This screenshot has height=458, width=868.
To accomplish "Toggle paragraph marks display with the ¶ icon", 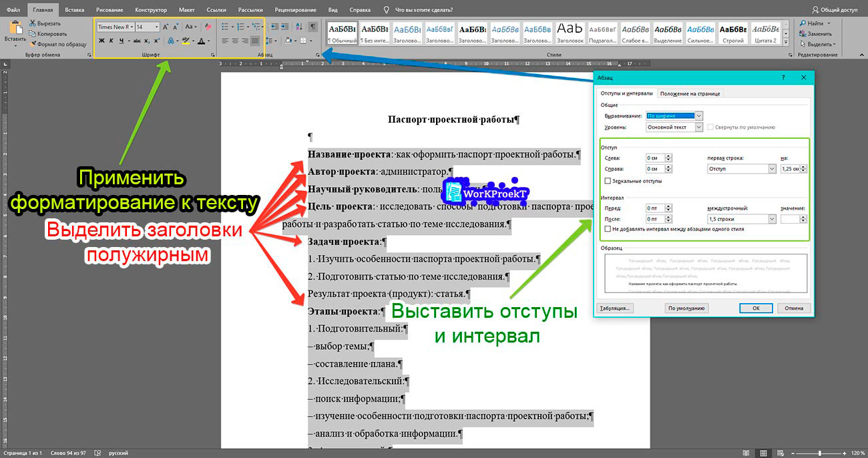I will coord(311,26).
